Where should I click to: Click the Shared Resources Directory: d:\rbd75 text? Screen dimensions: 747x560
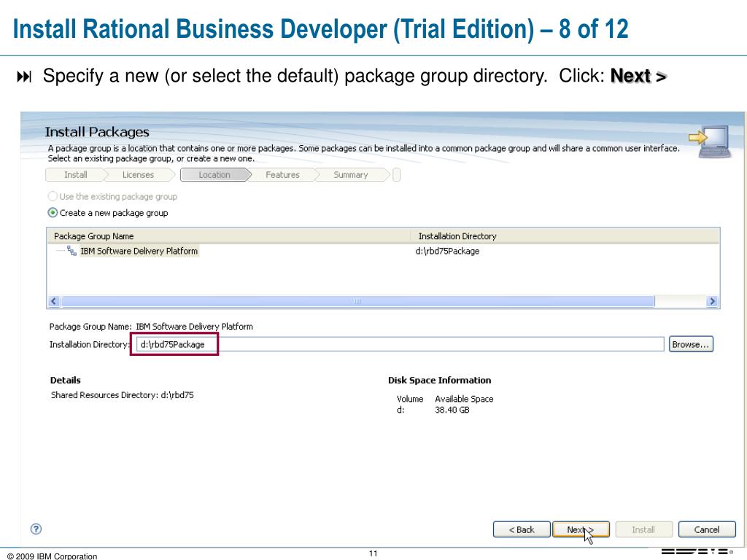click(x=123, y=394)
